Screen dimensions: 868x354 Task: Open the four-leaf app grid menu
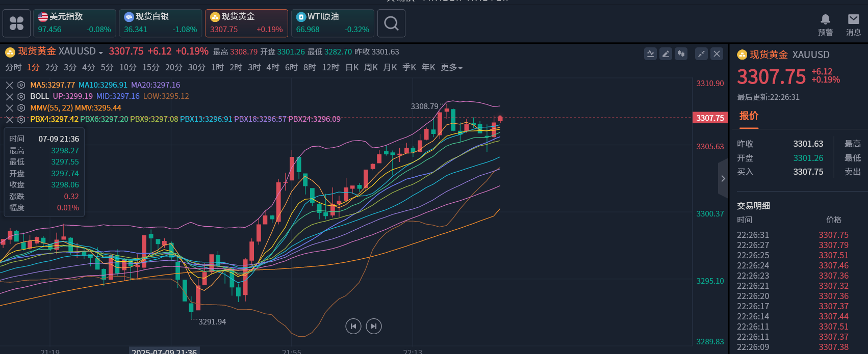point(17,23)
